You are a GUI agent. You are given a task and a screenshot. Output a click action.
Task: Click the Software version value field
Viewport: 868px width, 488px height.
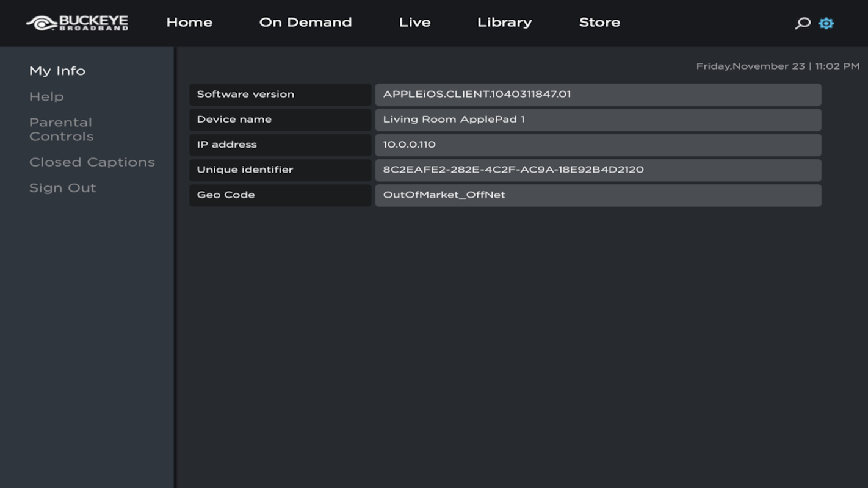pos(598,95)
